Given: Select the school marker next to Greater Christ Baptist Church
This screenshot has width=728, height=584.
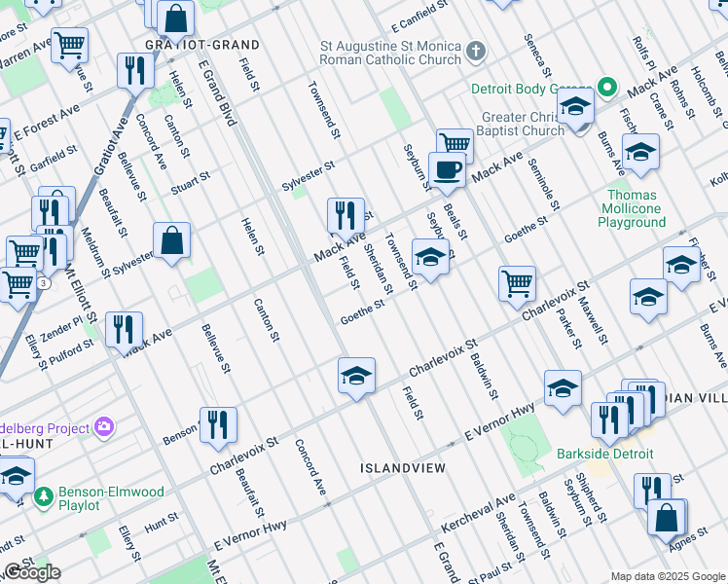Looking at the screenshot, I should [576, 108].
